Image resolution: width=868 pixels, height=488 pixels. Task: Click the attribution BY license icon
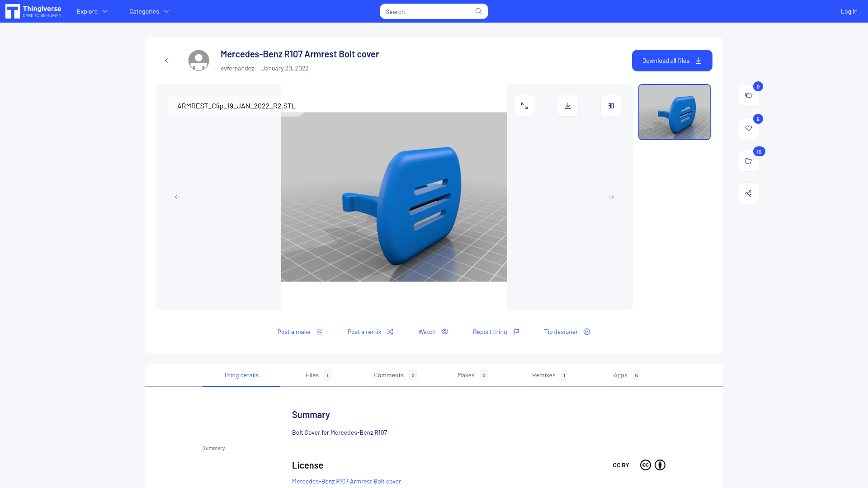660,465
